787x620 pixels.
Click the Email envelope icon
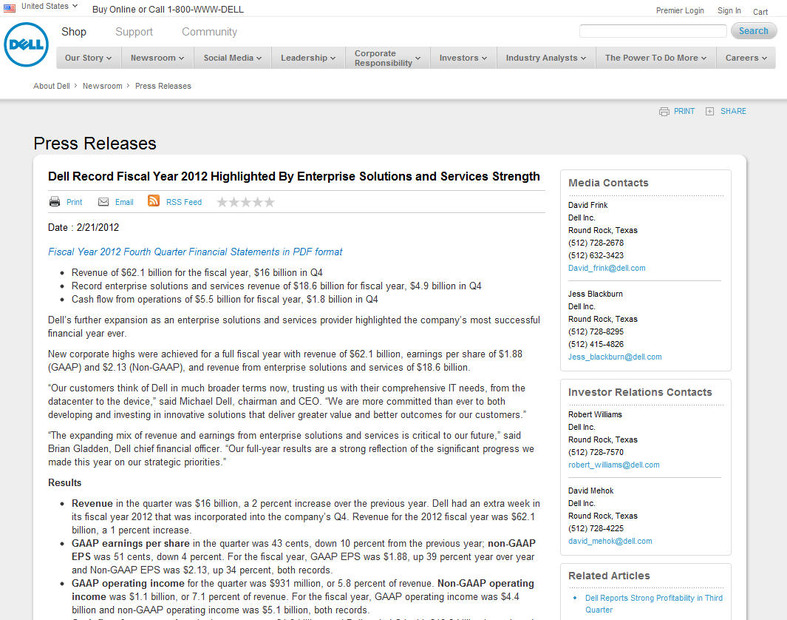coord(103,202)
